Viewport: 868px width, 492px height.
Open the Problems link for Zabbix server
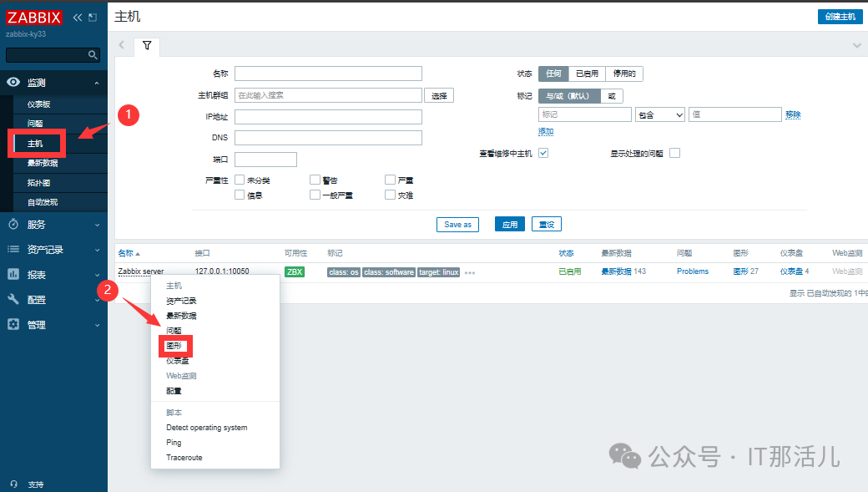point(693,271)
